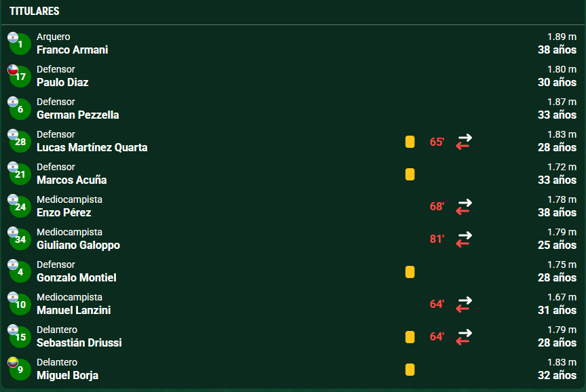Image resolution: width=586 pixels, height=392 pixels.
Task: Click Lucas Martínez Quarta's substitution arrows icon
Action: [464, 142]
